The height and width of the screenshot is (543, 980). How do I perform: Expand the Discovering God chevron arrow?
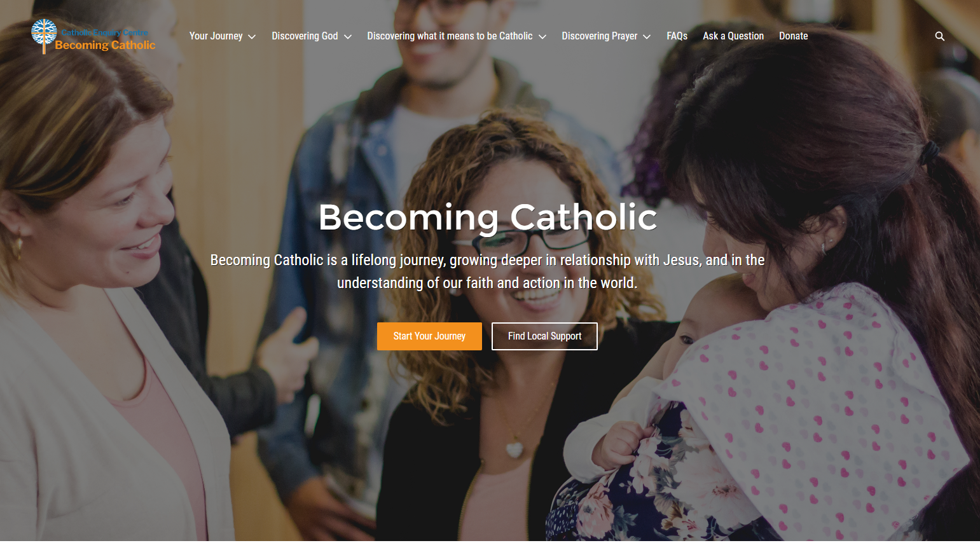pos(348,37)
